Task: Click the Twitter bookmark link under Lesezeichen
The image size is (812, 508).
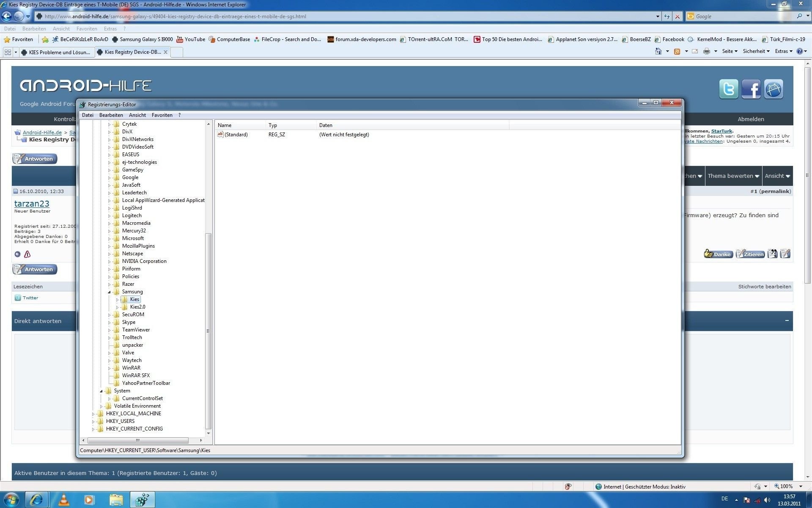Action: pos(30,298)
